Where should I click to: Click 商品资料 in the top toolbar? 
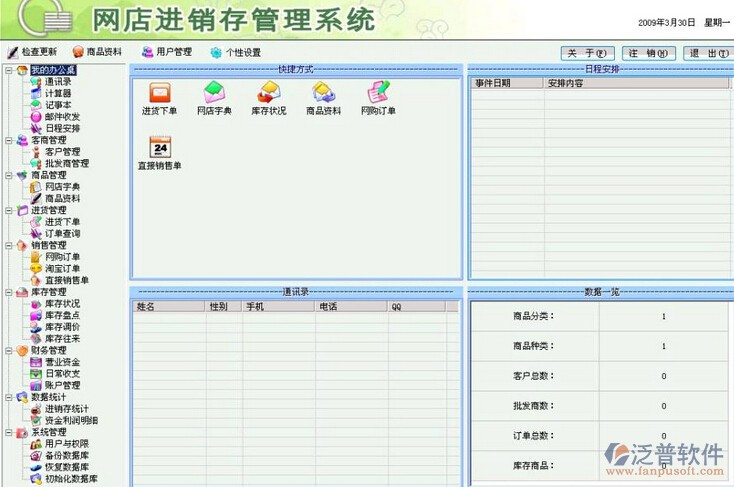point(97,52)
